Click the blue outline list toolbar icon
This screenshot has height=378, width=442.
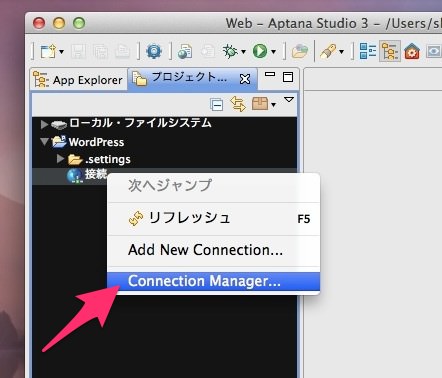coord(368,51)
